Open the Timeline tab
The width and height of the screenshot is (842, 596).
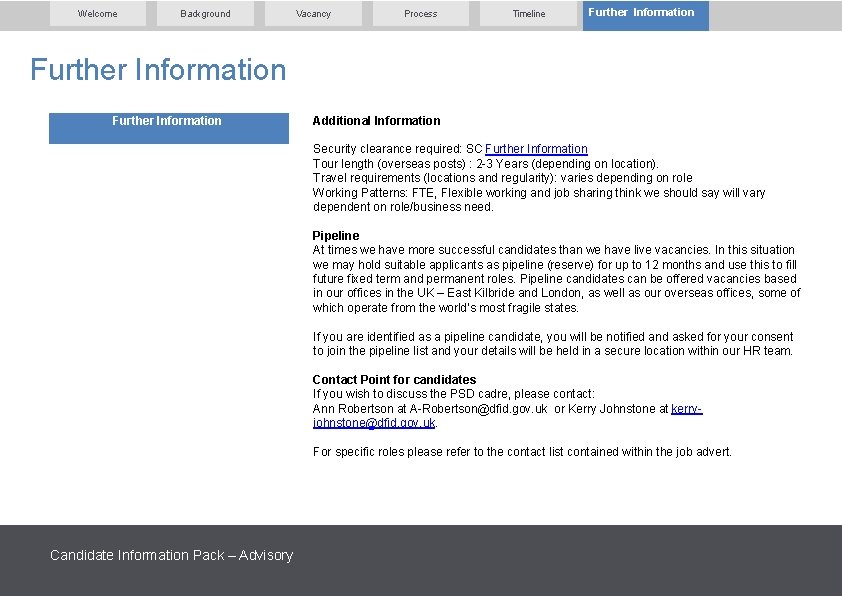pyautogui.click(x=528, y=13)
